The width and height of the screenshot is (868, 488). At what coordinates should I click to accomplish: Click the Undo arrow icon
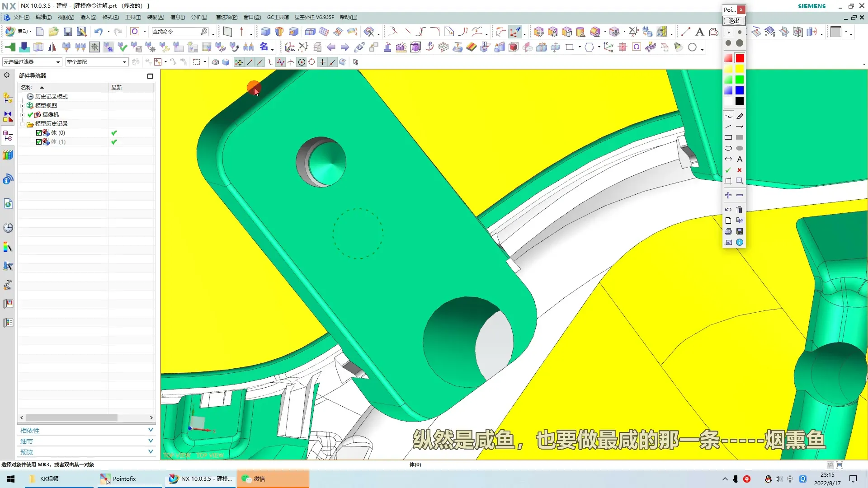[98, 32]
